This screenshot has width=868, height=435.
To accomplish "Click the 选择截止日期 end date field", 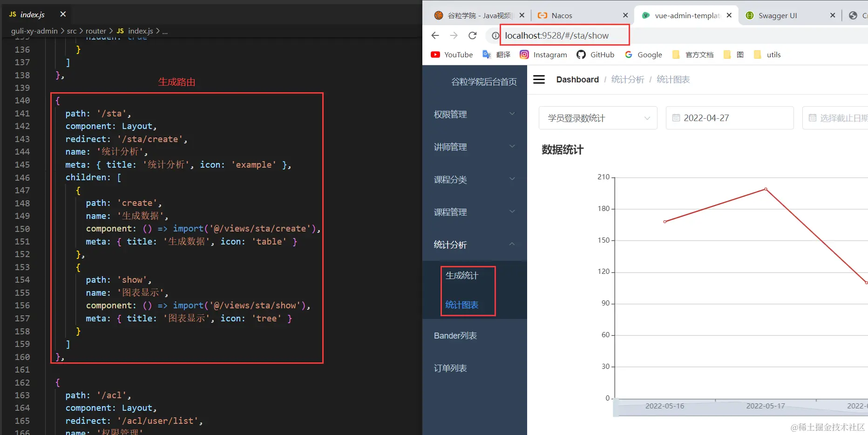I will pyautogui.click(x=835, y=118).
